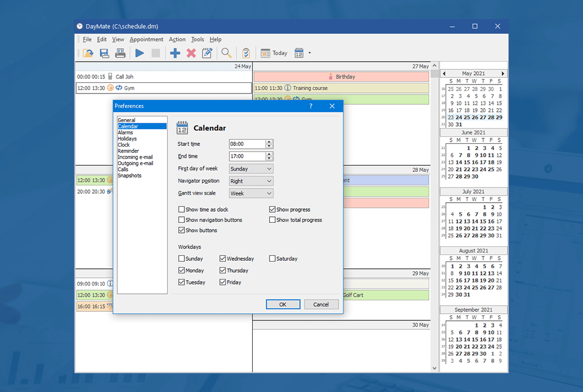583x392 pixels.
Task: Click the phone icon beside Call Joh
Action: tap(110, 77)
